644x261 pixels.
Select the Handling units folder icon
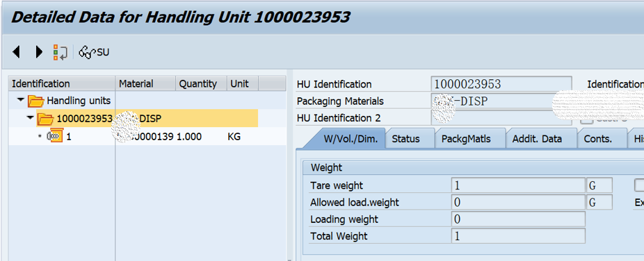(x=36, y=101)
